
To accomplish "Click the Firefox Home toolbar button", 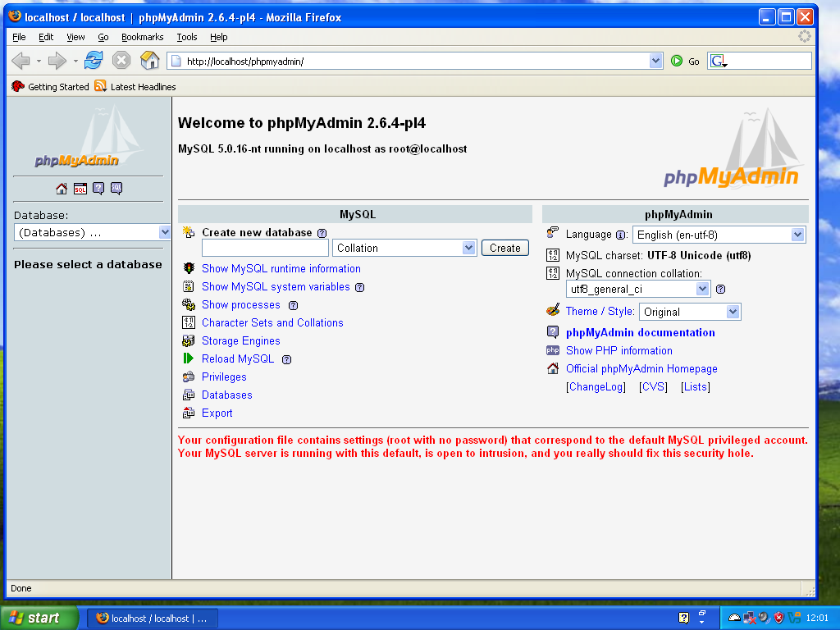I will click(x=149, y=61).
